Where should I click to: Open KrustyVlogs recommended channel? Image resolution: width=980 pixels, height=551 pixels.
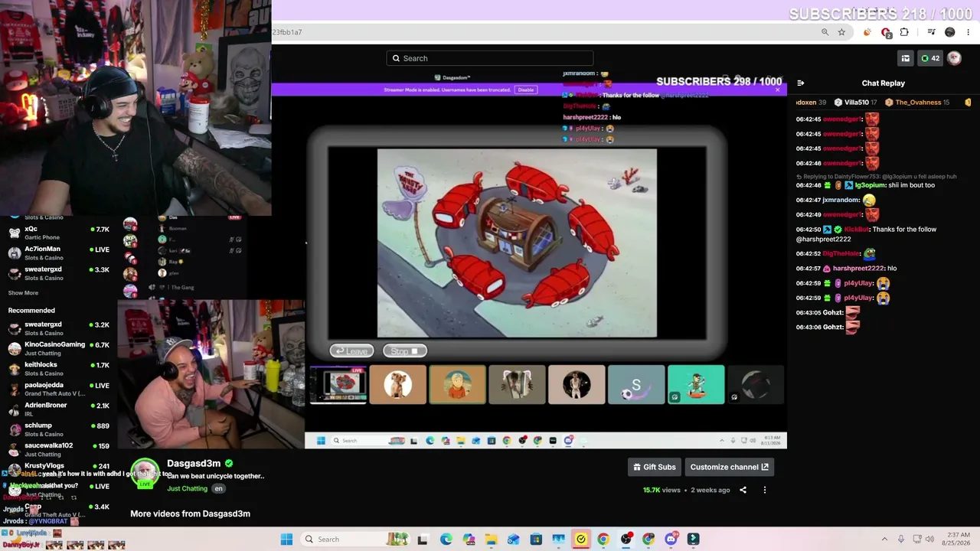[x=60, y=469]
